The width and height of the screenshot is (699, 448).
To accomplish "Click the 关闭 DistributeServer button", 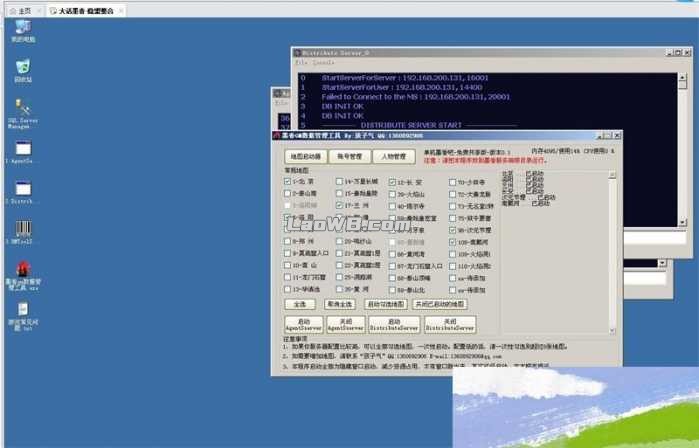I will pos(449,325).
